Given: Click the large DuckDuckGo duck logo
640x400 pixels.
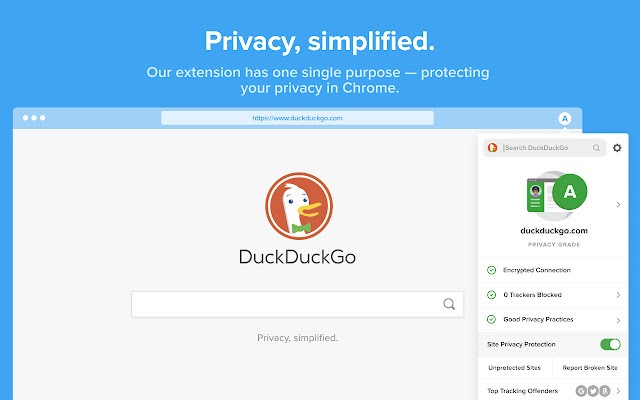Looking at the screenshot, I should coord(299,206).
